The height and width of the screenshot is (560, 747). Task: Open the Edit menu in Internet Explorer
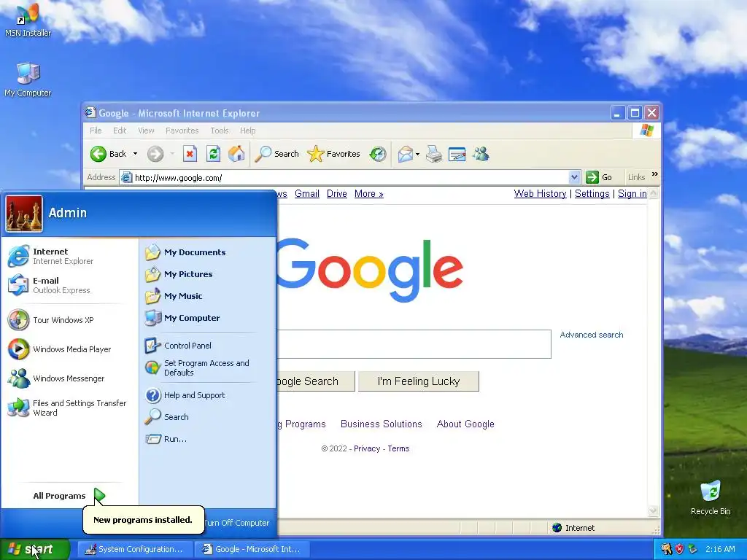pos(120,131)
